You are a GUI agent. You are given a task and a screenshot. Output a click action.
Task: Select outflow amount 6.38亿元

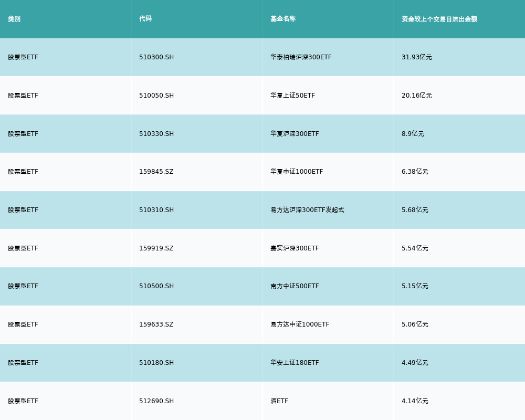click(415, 172)
